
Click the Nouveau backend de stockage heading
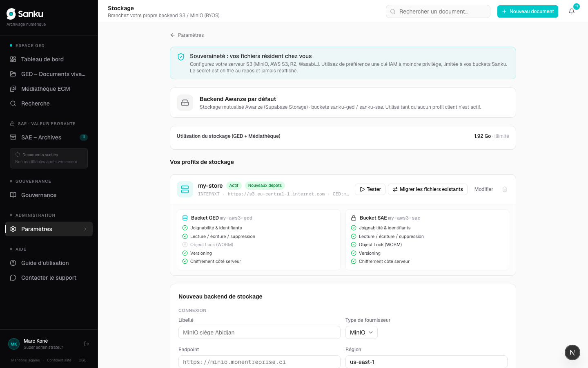tap(220, 296)
